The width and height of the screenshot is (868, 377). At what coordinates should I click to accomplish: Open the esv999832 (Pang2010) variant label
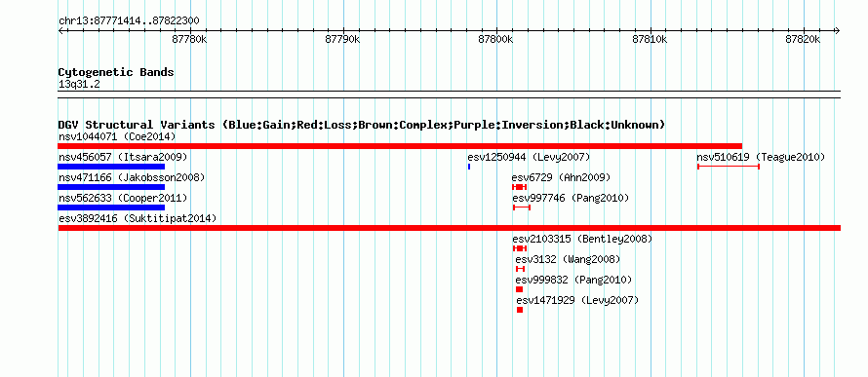pyautogui.click(x=573, y=280)
